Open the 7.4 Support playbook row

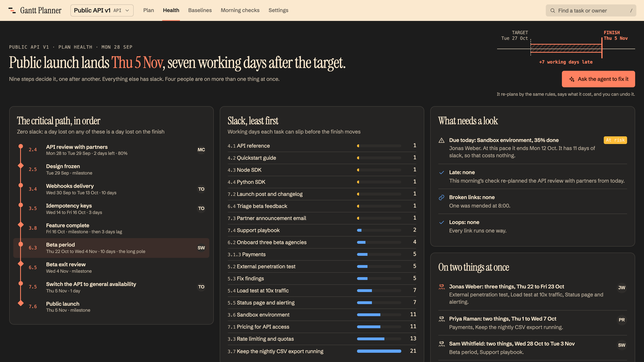(322, 230)
